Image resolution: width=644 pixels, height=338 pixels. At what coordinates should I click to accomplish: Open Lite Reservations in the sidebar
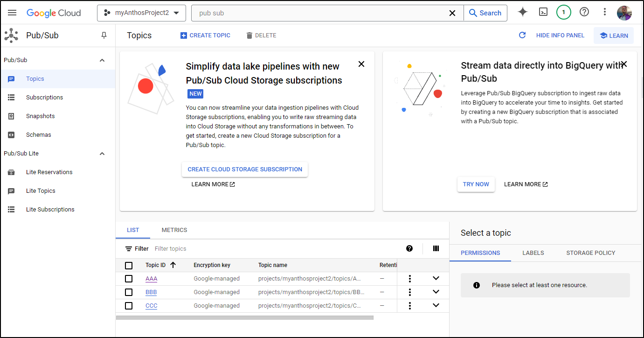(58, 172)
